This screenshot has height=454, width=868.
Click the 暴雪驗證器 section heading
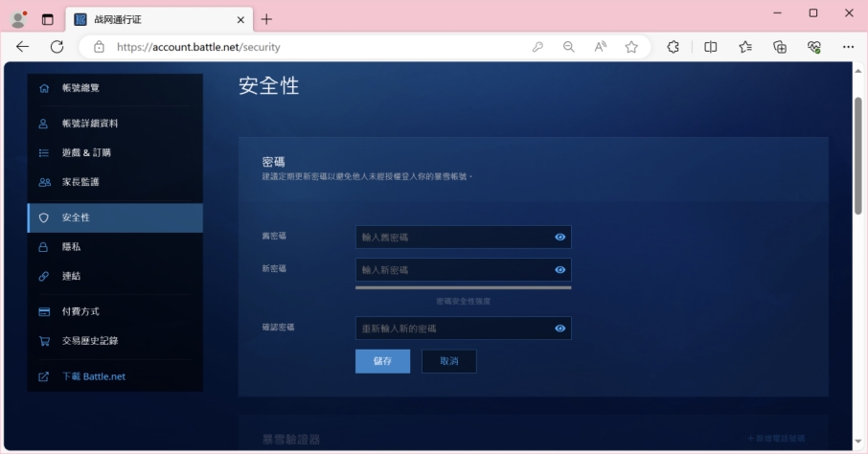[291, 440]
